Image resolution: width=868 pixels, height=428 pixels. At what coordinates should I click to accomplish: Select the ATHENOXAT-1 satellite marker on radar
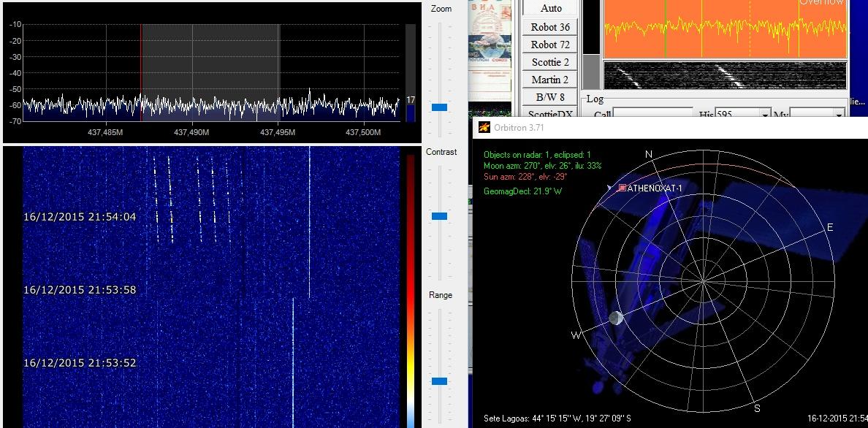622,188
